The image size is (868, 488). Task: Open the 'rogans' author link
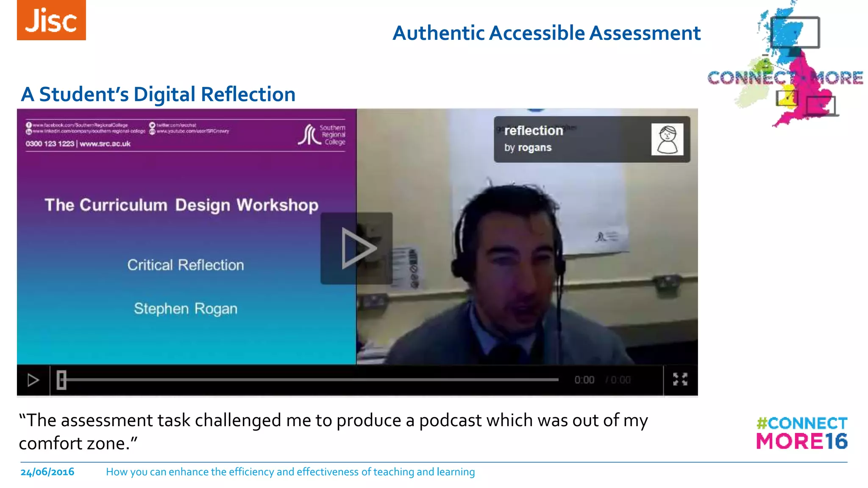tap(534, 147)
